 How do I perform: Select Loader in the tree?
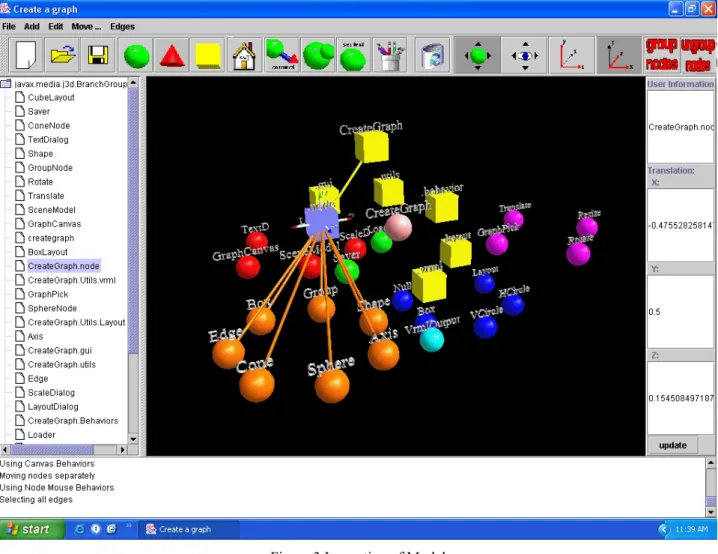(x=41, y=435)
